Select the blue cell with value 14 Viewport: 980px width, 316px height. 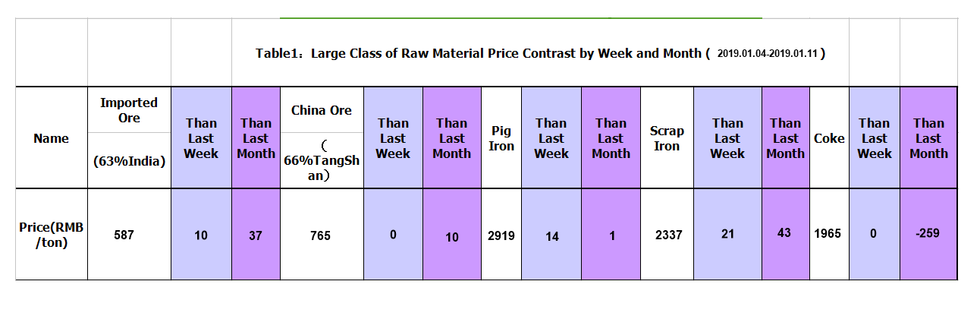pos(551,236)
